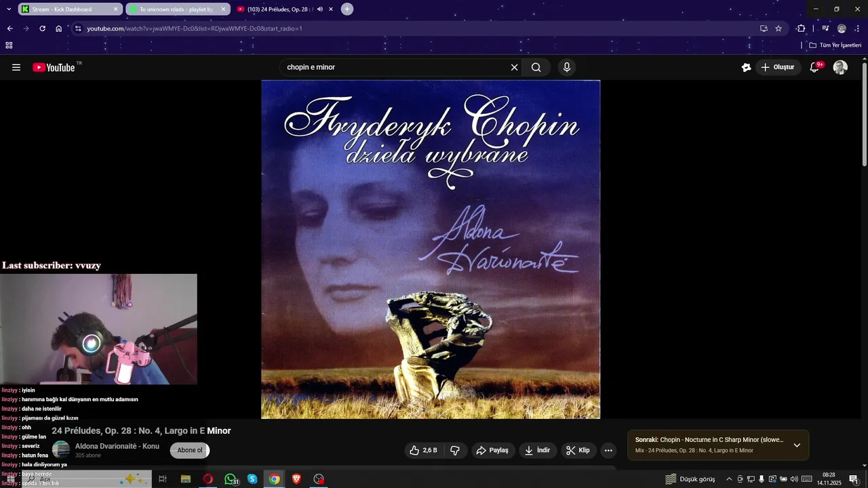Open the YouTube star badge icon
The width and height of the screenshot is (868, 488).
tap(747, 67)
